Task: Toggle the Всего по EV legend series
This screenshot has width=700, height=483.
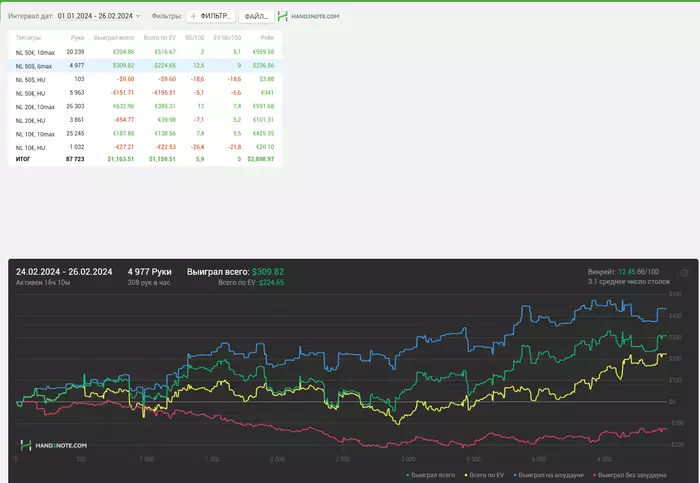Action: pyautogui.click(x=484, y=475)
